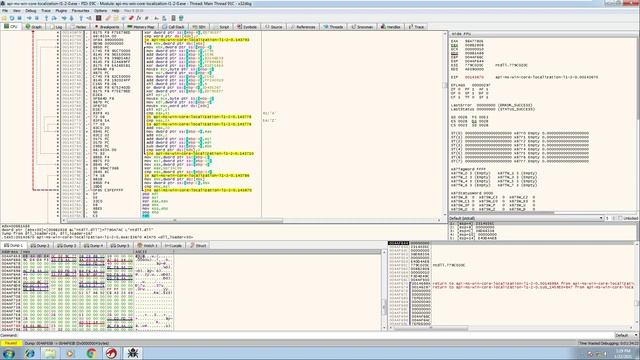
Task: Open the Favourites menu
Action: pos(80,11)
